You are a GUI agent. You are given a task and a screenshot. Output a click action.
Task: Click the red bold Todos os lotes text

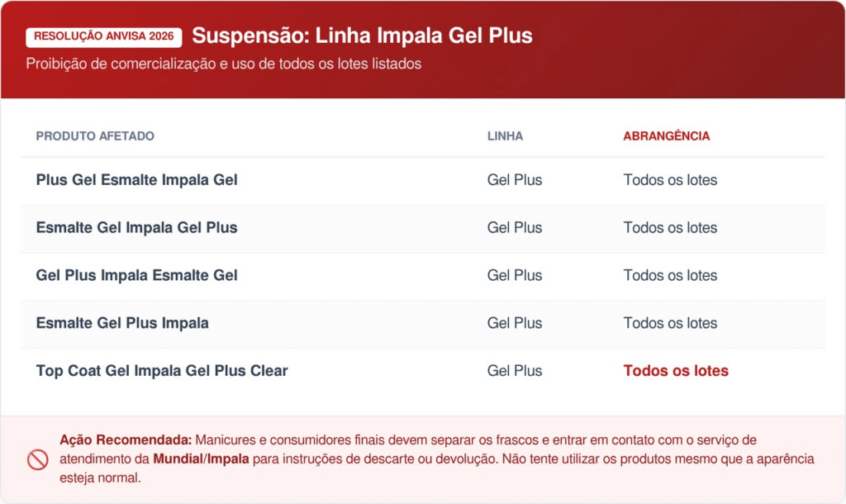point(676,372)
